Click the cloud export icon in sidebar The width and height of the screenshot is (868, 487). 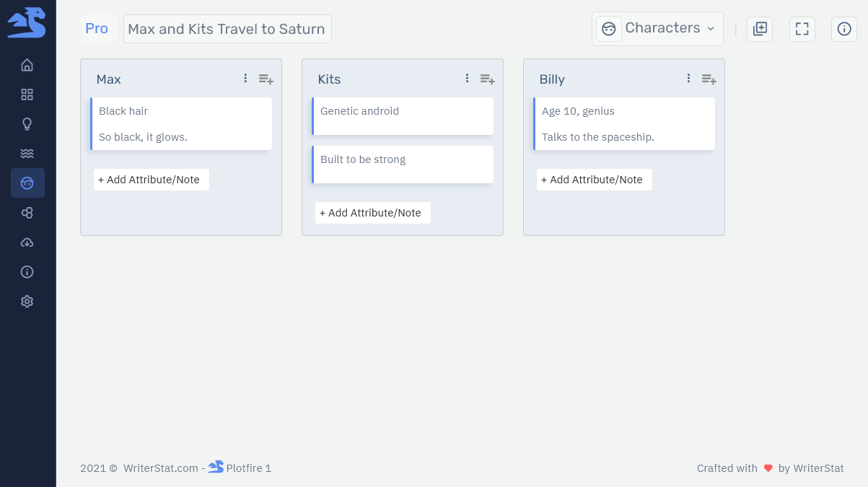pos(27,242)
